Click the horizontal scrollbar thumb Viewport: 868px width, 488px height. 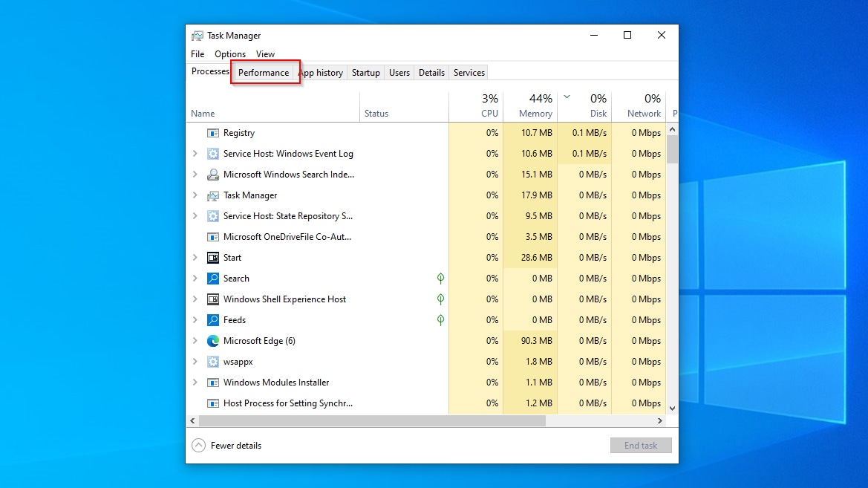(x=372, y=421)
